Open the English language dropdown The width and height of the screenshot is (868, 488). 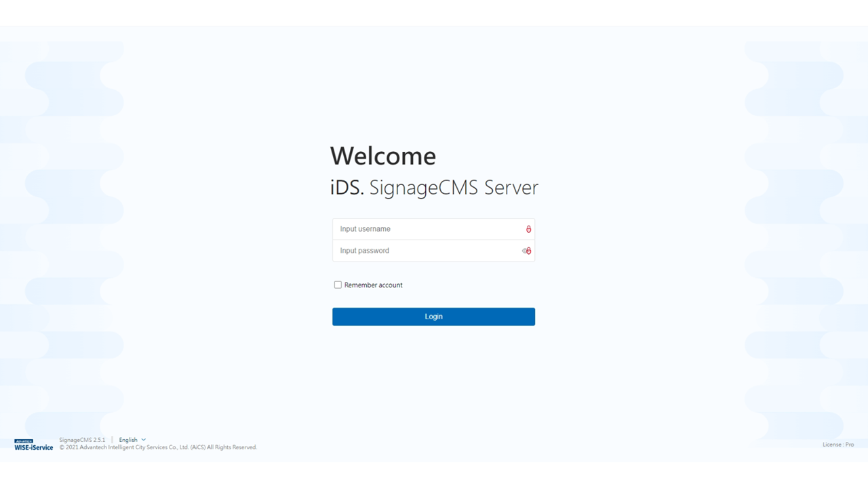coord(128,440)
